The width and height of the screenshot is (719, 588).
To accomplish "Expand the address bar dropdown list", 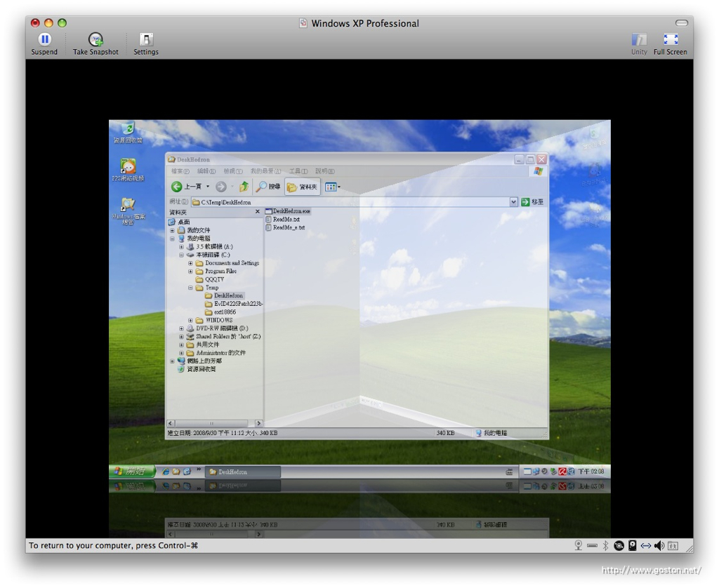I will [513, 202].
